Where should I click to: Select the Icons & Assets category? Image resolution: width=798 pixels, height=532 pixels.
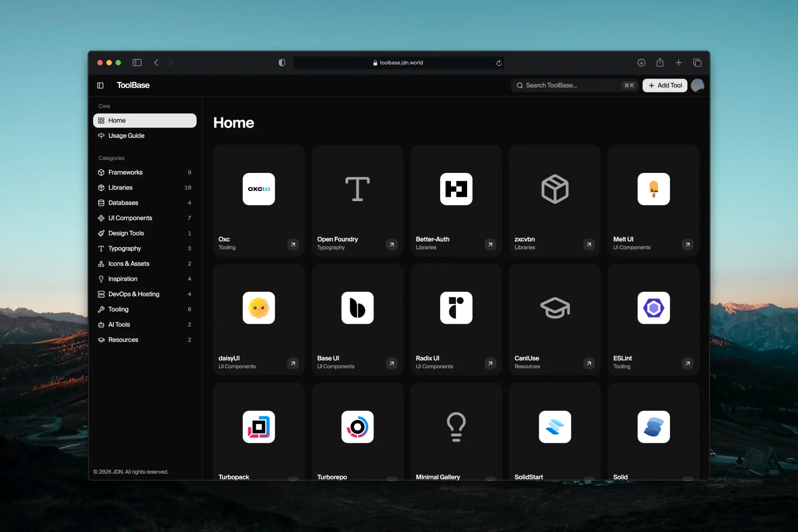tap(145, 264)
